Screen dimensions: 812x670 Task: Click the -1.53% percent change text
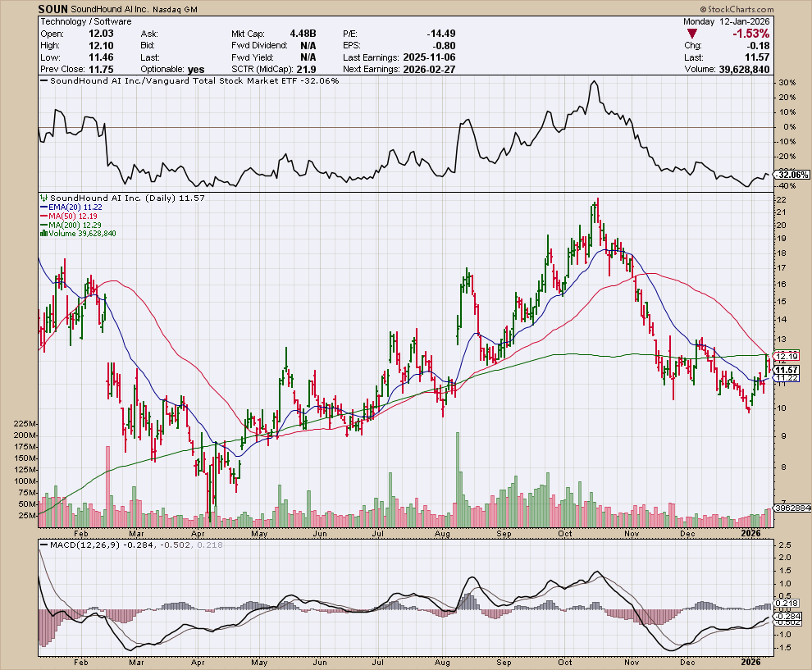coord(750,34)
